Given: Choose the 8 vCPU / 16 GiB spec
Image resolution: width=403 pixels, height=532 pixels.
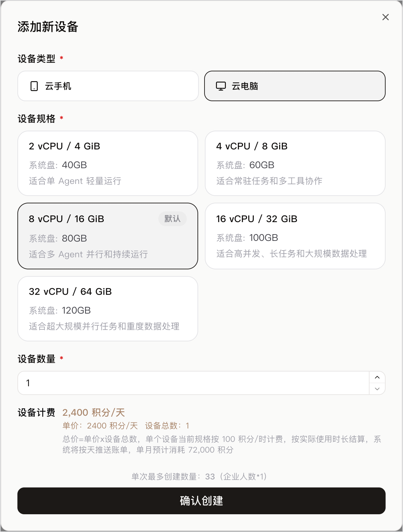Looking at the screenshot, I should (108, 236).
